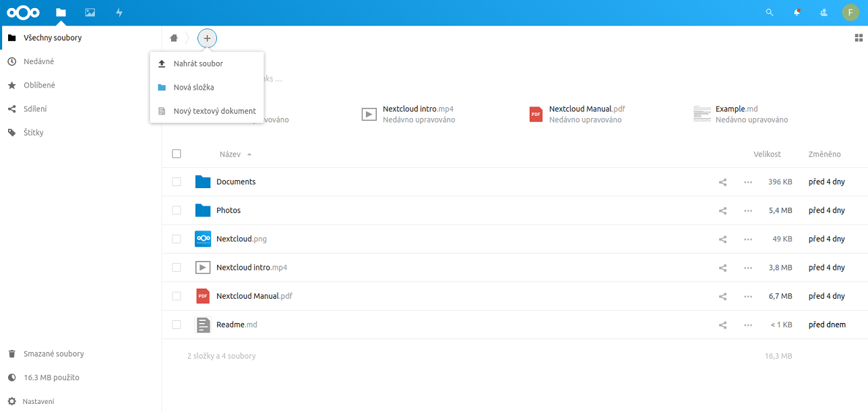Click the Readme.md file icon
The height and width of the screenshot is (412, 868).
pyautogui.click(x=203, y=325)
